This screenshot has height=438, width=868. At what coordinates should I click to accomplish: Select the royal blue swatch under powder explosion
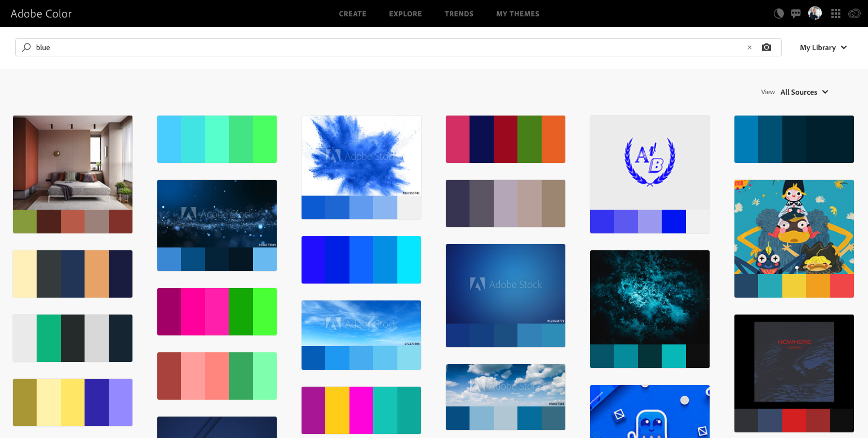click(313, 207)
